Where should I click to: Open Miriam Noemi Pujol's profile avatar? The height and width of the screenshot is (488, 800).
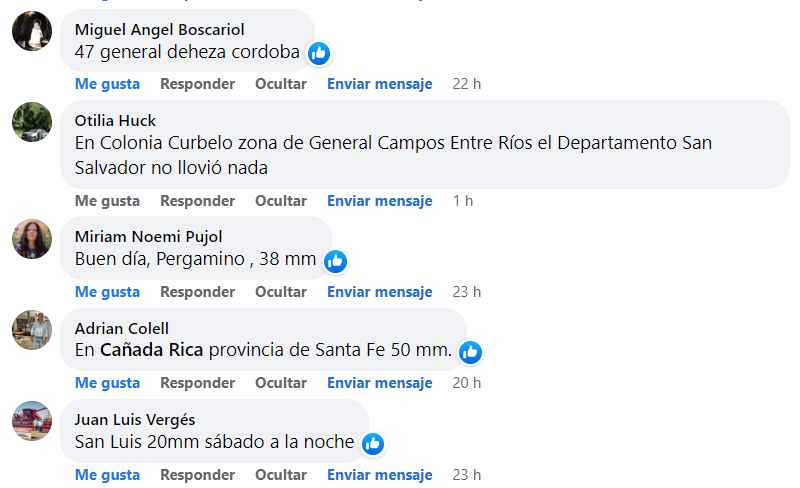[x=32, y=239]
